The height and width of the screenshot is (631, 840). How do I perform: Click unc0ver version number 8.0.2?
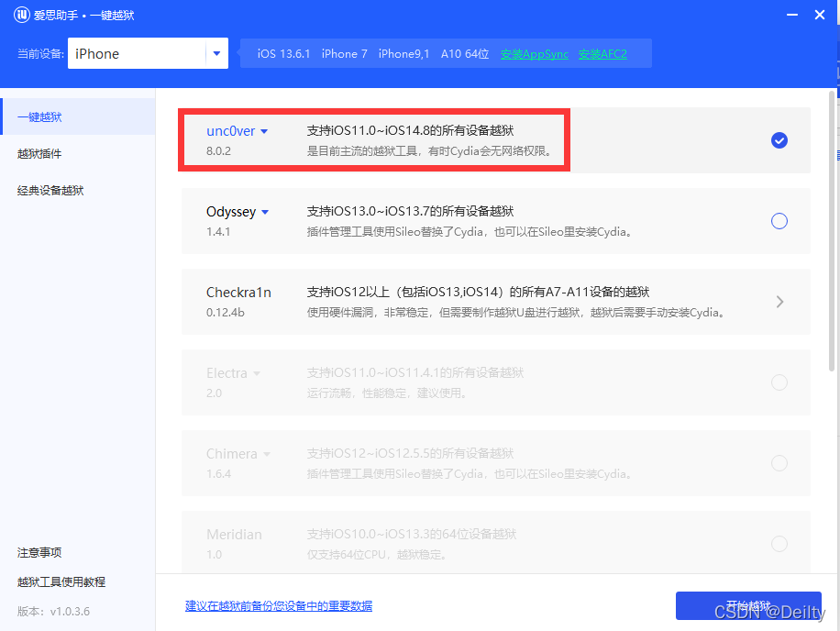[x=218, y=151]
